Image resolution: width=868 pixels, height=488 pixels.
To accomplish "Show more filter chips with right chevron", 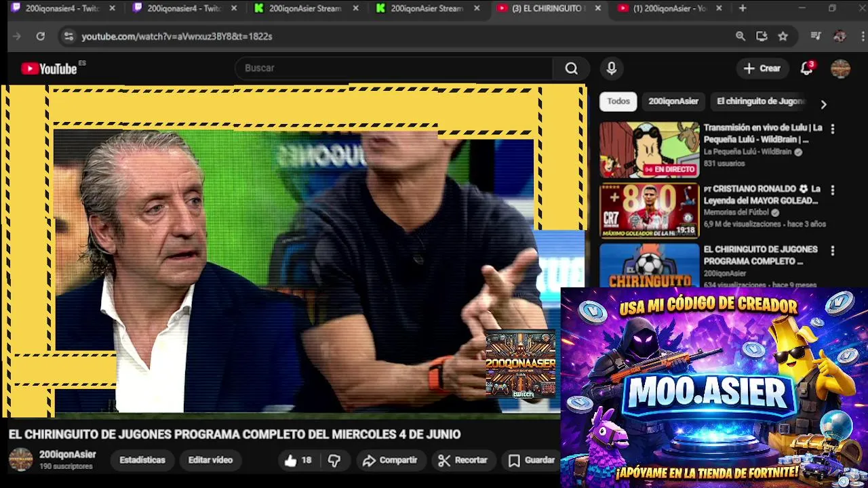I will click(x=823, y=104).
